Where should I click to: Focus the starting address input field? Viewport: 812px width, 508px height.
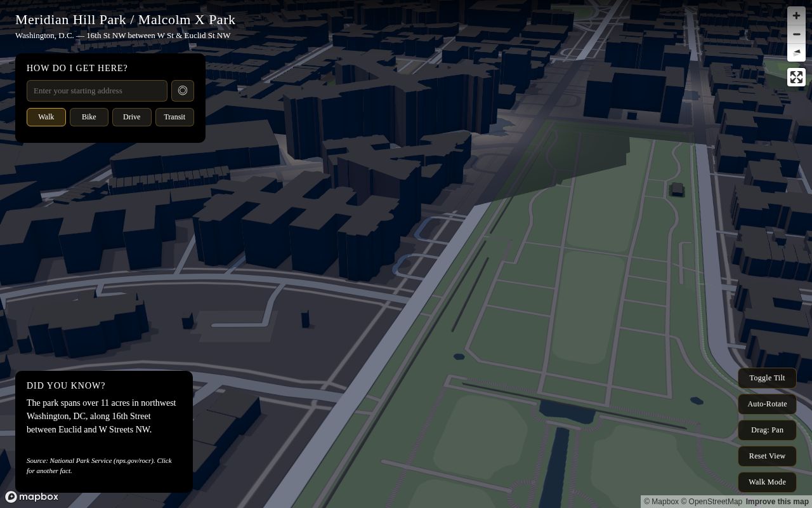coord(97,91)
